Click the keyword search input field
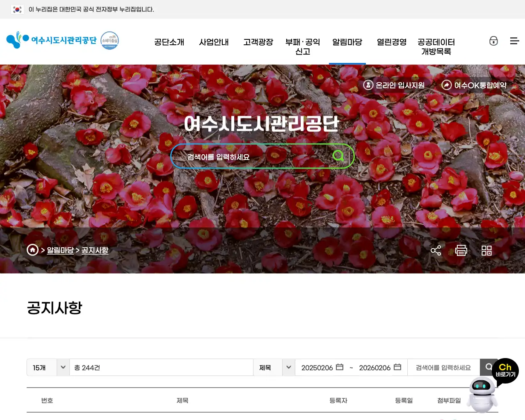The width and height of the screenshot is (525, 420). 443,367
